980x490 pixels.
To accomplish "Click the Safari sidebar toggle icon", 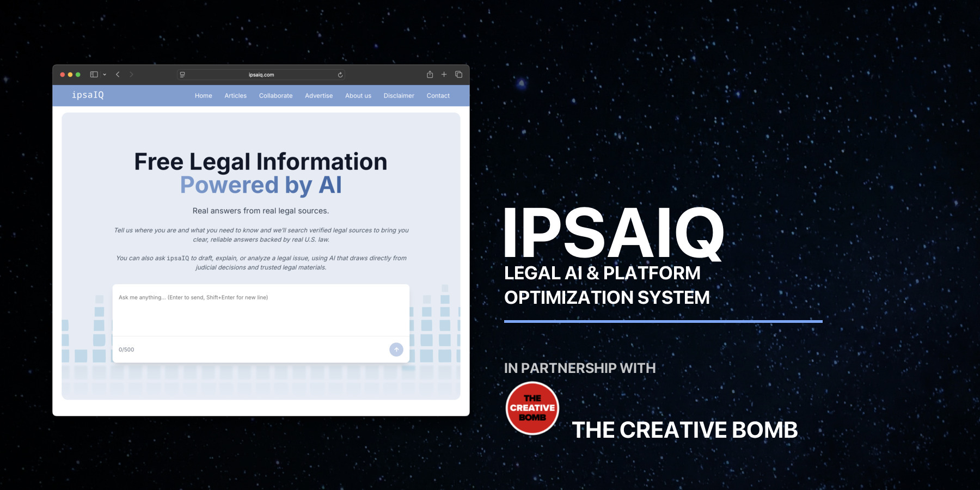I will (94, 75).
